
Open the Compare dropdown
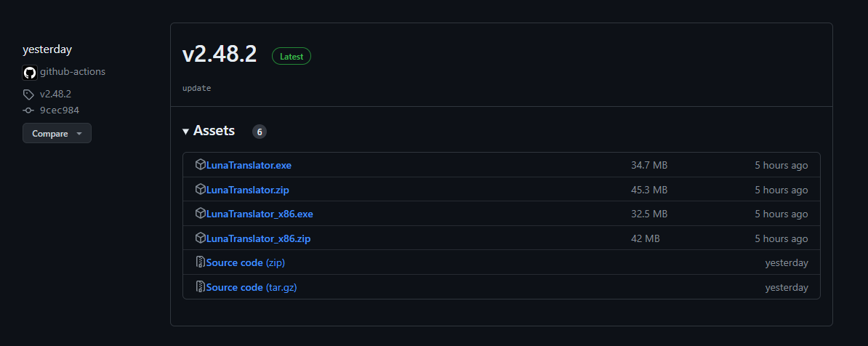[57, 134]
